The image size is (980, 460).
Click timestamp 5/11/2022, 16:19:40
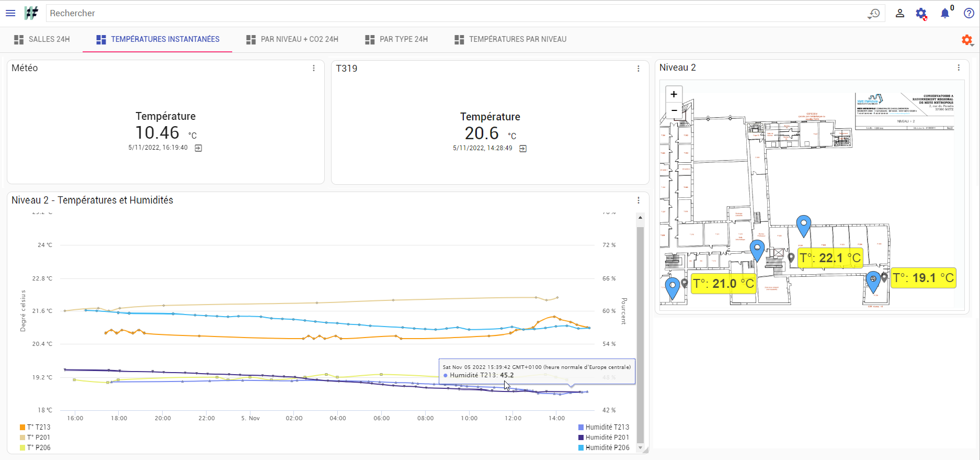[x=158, y=148]
